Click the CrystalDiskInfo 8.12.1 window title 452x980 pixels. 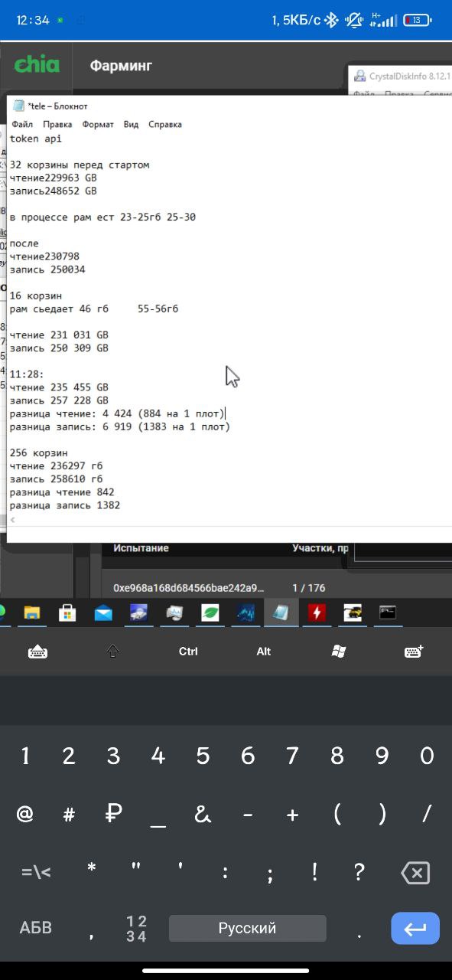[x=410, y=77]
